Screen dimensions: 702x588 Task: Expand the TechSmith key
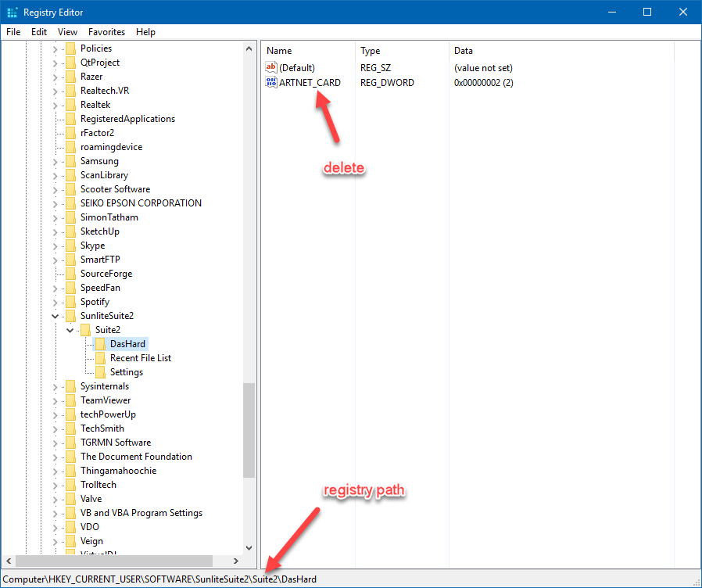coord(55,429)
